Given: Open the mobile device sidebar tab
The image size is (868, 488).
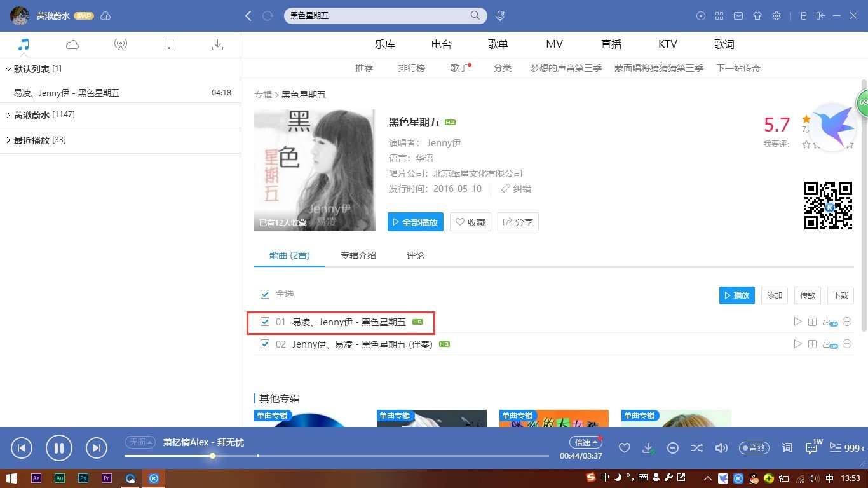Looking at the screenshot, I should click(169, 44).
